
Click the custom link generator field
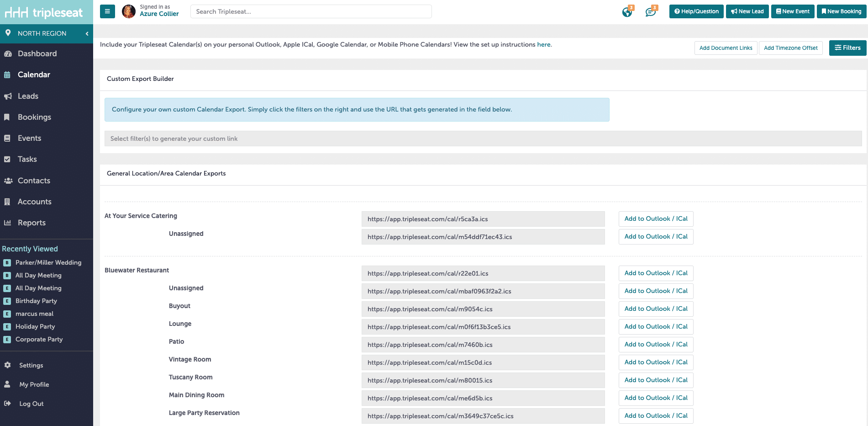(x=483, y=138)
